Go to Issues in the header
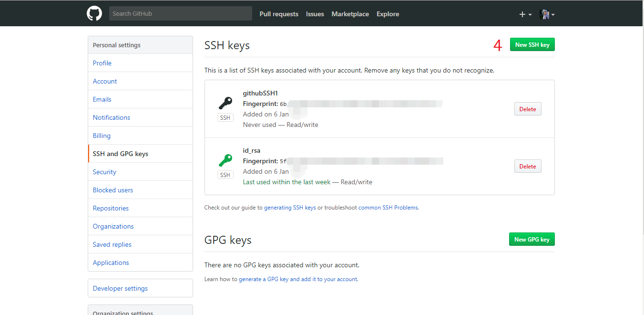Image resolution: width=644 pixels, height=315 pixels. 315,14
